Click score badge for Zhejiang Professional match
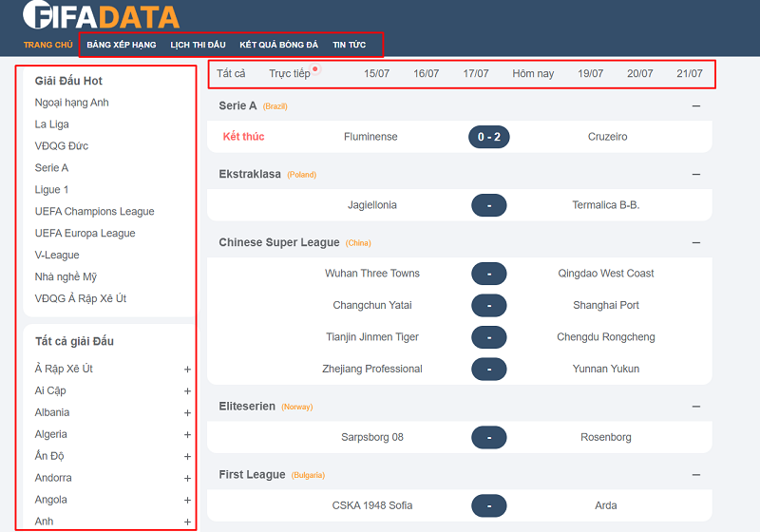 pos(489,370)
